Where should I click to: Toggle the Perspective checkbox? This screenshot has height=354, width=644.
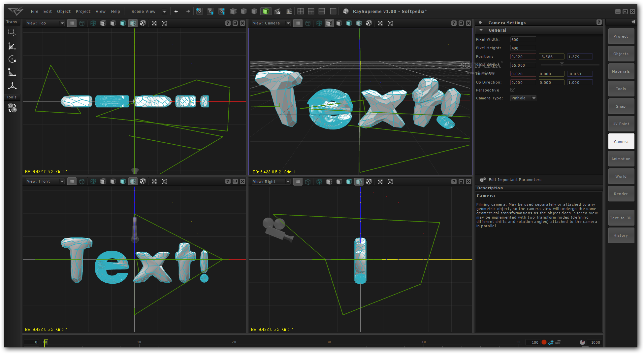pyautogui.click(x=512, y=90)
